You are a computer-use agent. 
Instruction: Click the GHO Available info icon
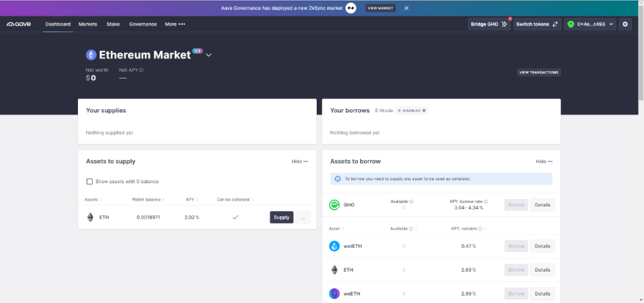pyautogui.click(x=411, y=201)
